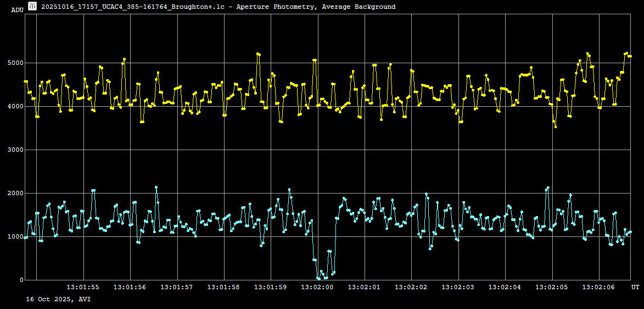Select the 3000 value on the ADU axis
644x309 pixels.
pos(15,150)
